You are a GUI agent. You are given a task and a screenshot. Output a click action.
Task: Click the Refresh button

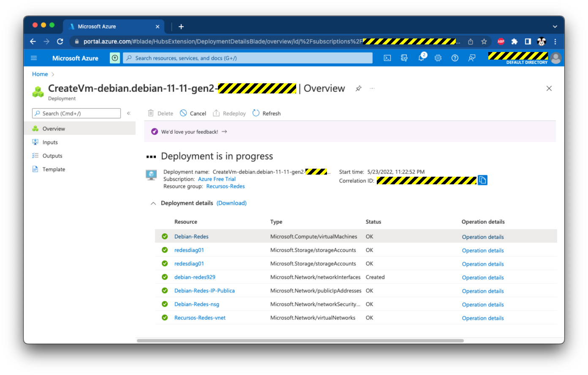tap(267, 113)
